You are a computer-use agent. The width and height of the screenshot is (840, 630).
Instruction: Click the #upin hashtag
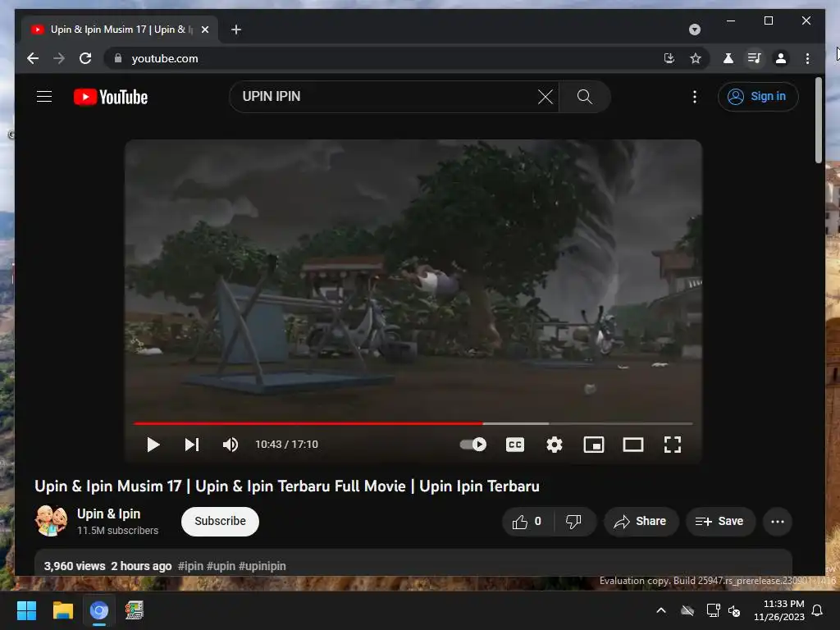221,566
